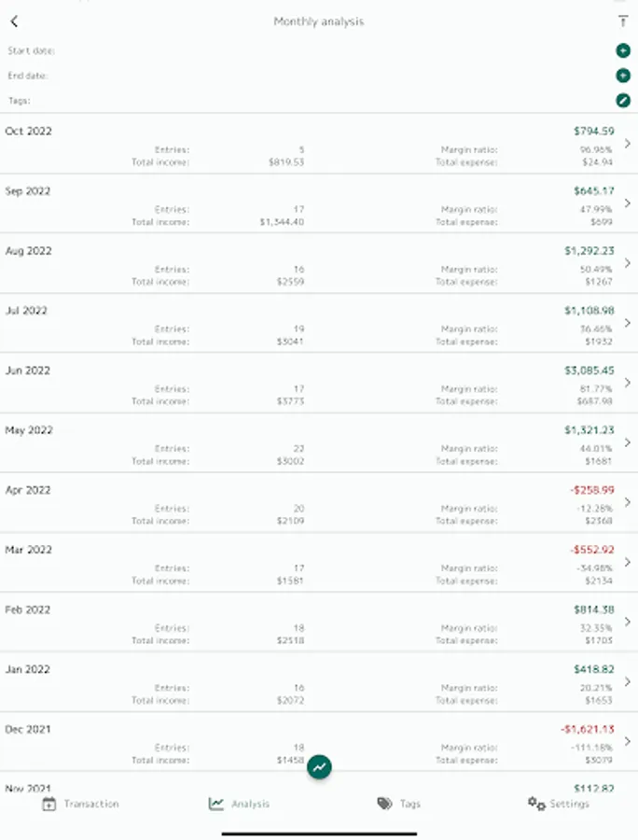
Task: Expand Oct 2022 details chevron
Action: [x=628, y=144]
